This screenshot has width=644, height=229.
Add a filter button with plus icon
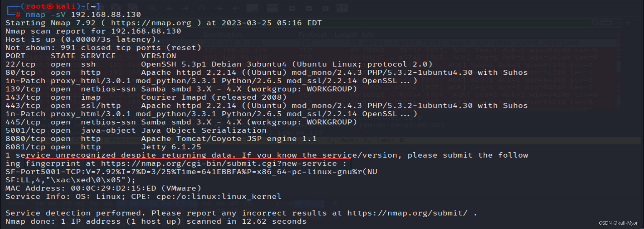click(629, 23)
